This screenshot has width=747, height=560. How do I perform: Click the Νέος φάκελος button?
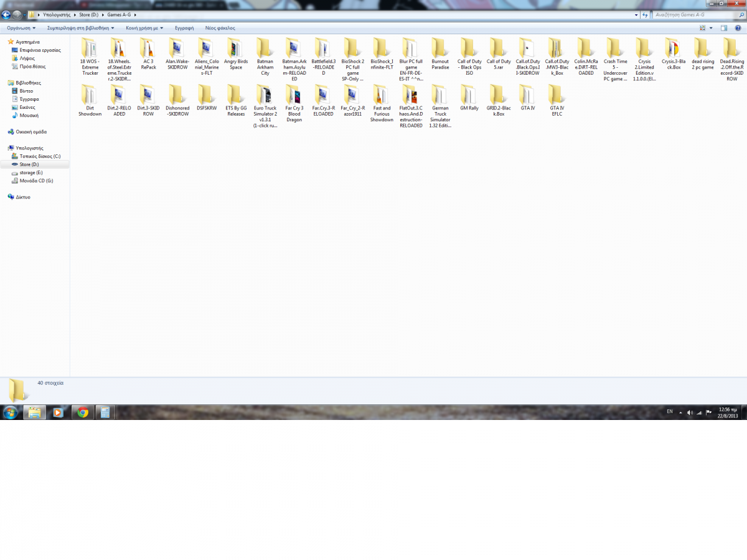pos(220,28)
